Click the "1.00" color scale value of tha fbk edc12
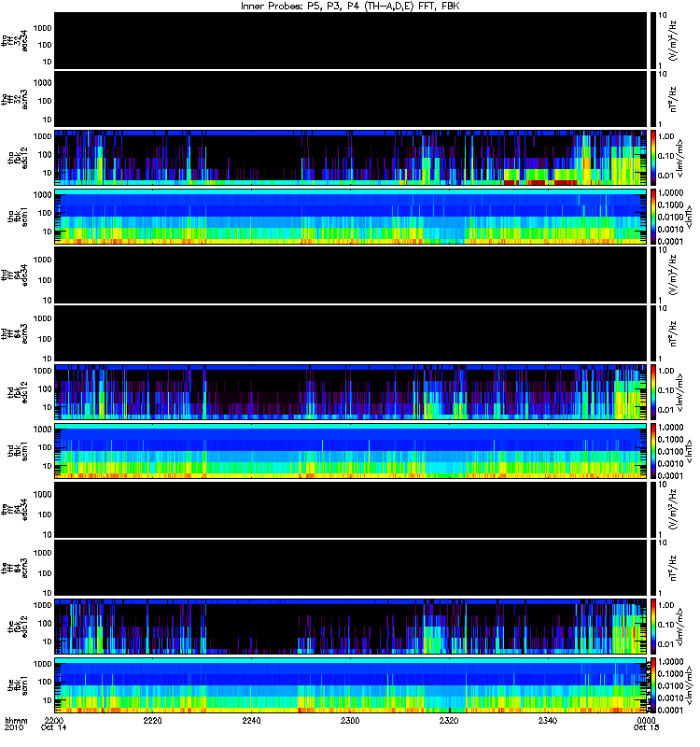 [x=665, y=136]
